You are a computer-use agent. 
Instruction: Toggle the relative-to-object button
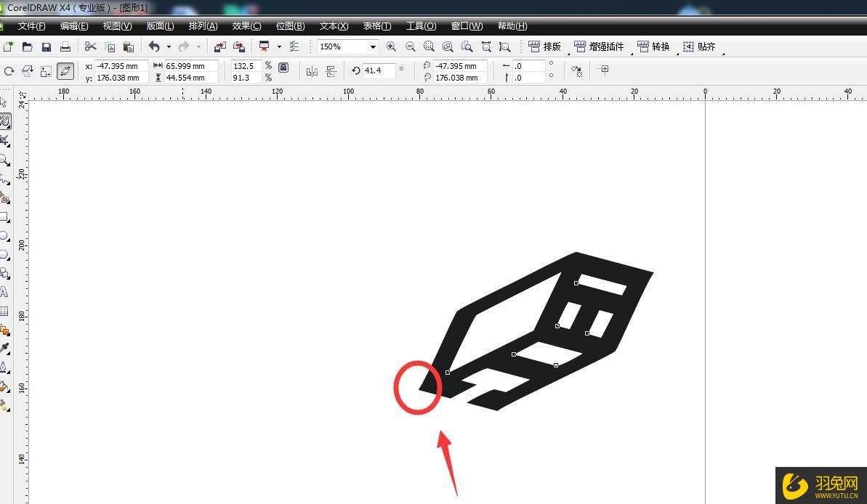pyautogui.click(x=603, y=70)
